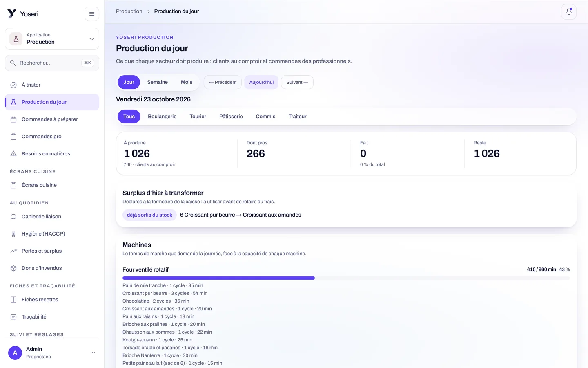The image size is (588, 368).
Task: Go to the Suivant day
Action: pyautogui.click(x=297, y=82)
